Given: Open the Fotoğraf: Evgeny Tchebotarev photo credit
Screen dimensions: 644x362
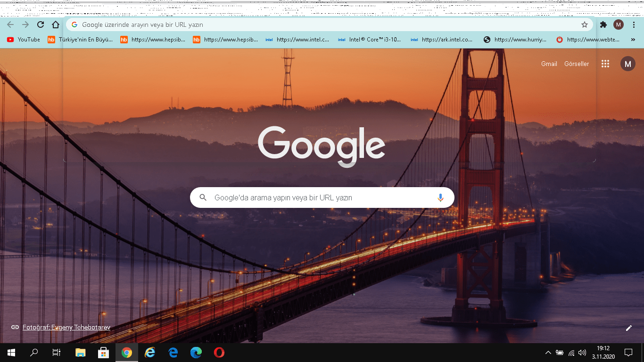Looking at the screenshot, I should (66, 327).
